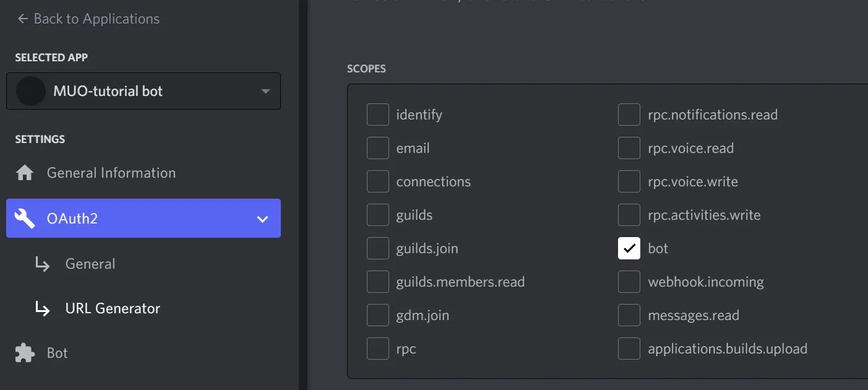The height and width of the screenshot is (390, 868).
Task: Click the home icon beside General Information
Action: [x=25, y=173]
